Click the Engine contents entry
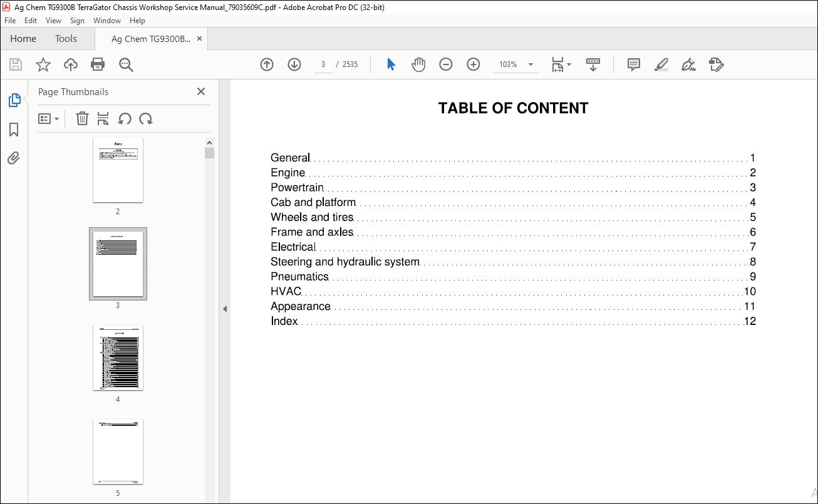This screenshot has height=504, width=818. tap(513, 173)
